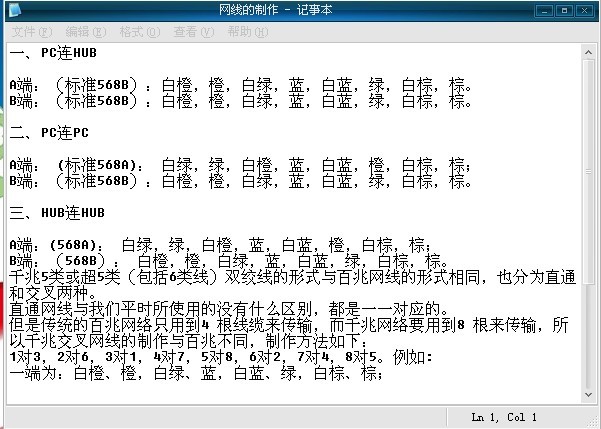Click the resize grip in the status bar corner
601x429 pixels.
592,420
